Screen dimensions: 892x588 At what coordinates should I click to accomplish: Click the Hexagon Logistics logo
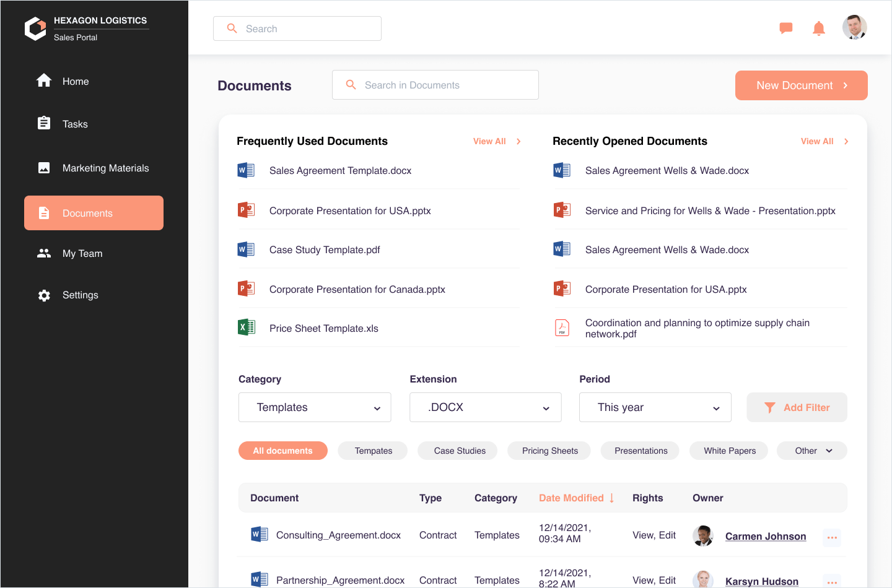[35, 28]
